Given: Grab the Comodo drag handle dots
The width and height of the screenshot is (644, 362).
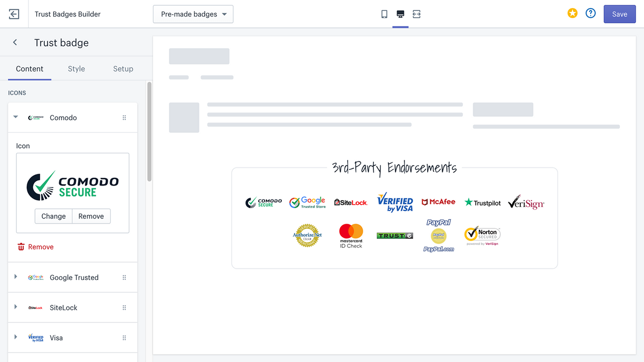Looking at the screenshot, I should [x=124, y=117].
